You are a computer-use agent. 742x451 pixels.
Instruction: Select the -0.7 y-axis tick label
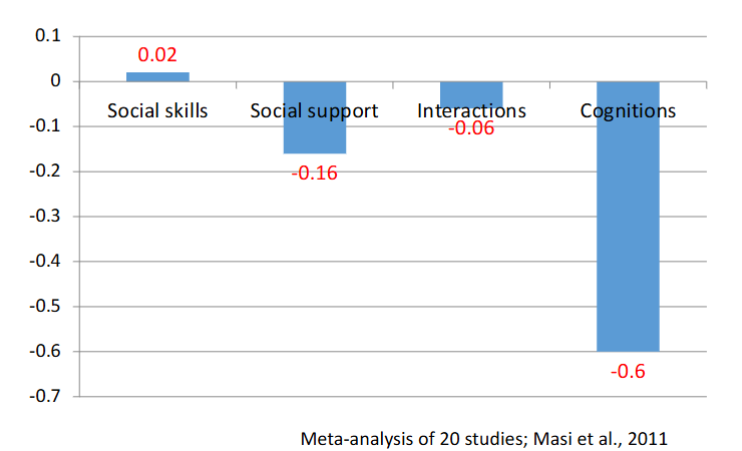click(46, 396)
